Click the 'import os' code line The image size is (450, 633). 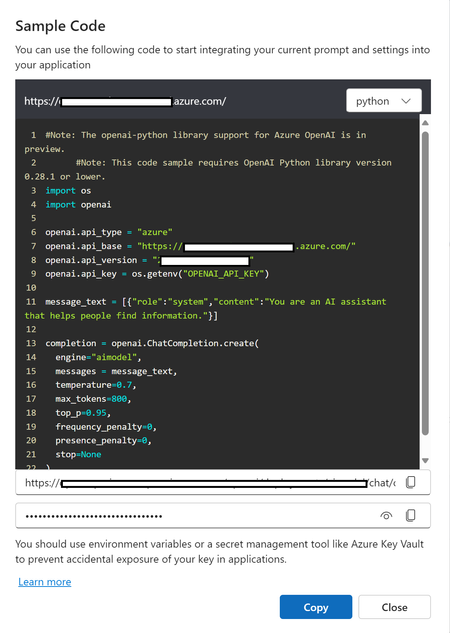68,191
